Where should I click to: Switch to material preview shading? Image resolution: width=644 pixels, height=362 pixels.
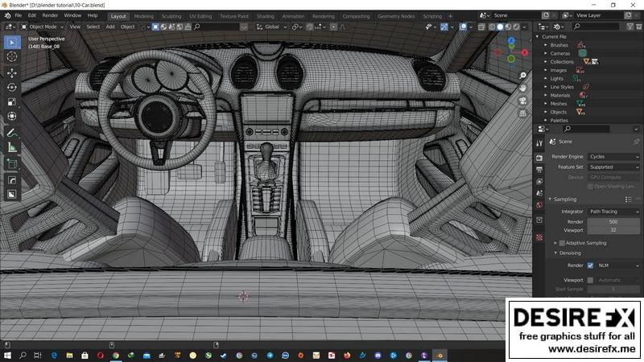click(x=508, y=27)
